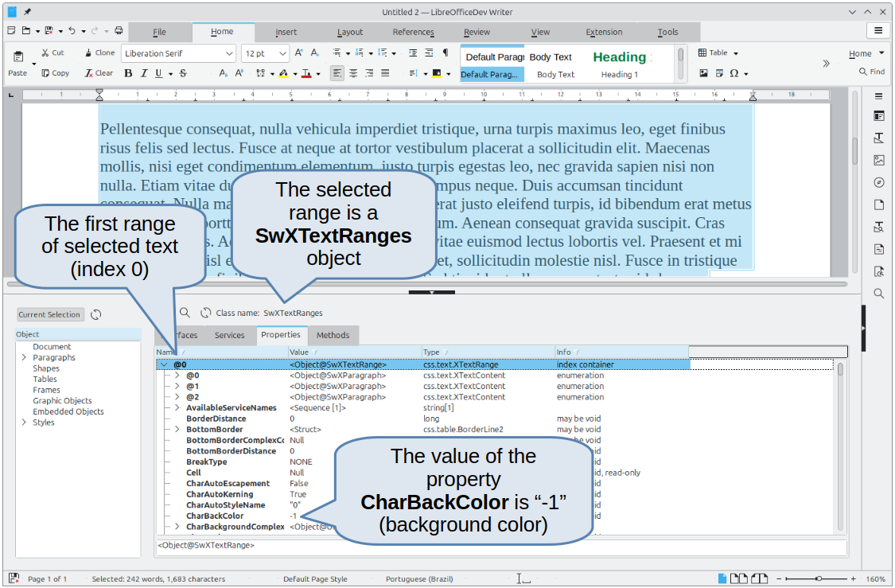Switch to the Methods tab
Viewport: 895px width, 588px height.
coord(333,335)
